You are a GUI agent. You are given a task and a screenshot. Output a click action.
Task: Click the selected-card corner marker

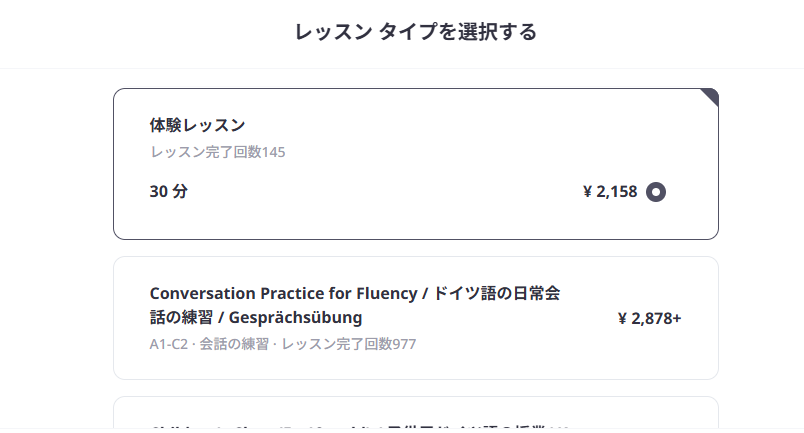(711, 96)
